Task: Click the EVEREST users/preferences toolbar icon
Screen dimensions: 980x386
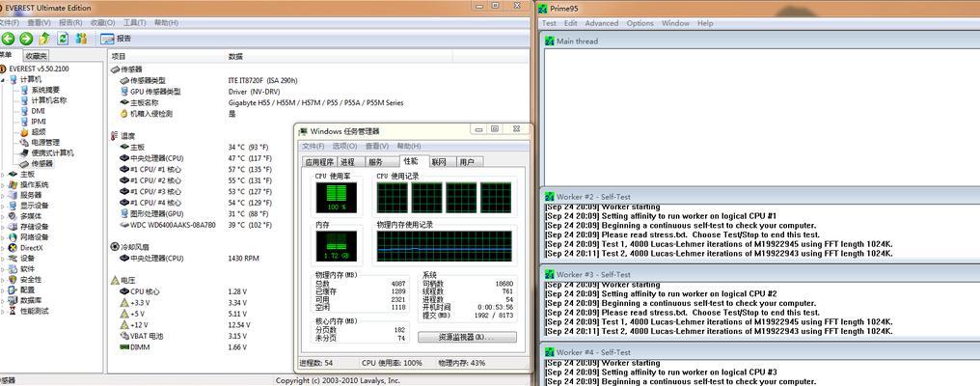Action: click(x=81, y=39)
